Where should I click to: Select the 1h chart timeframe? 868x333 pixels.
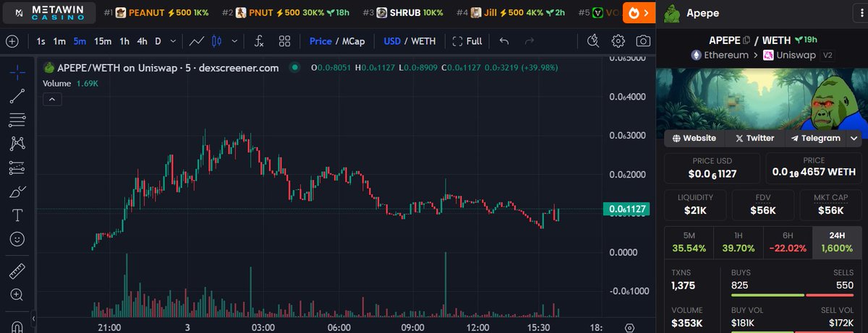[124, 41]
